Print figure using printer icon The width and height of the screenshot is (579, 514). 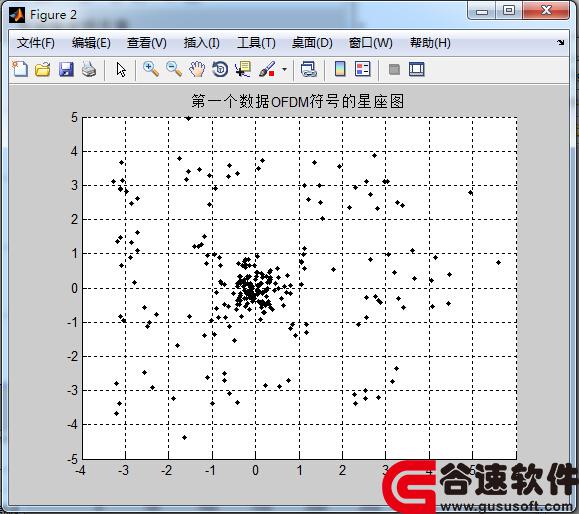(89, 69)
